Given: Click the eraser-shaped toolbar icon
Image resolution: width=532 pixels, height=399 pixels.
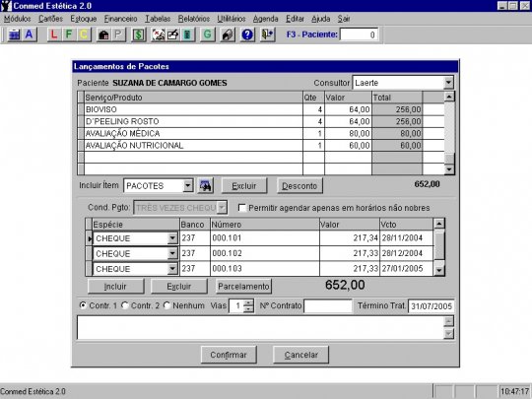Looking at the screenshot, I should pyautogui.click(x=228, y=34).
